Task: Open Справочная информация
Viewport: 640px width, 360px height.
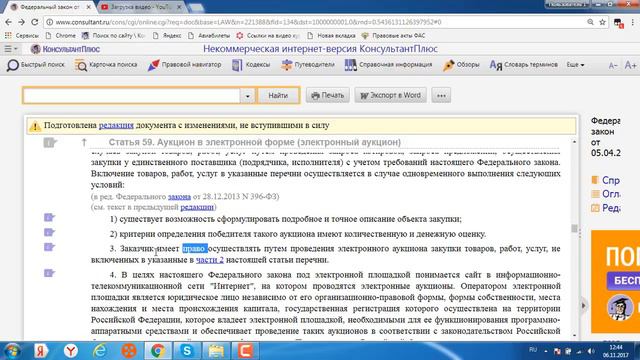Action: (x=388, y=65)
